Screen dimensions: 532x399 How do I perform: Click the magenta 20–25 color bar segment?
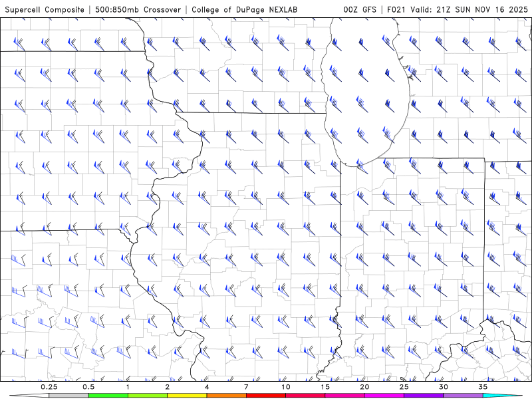pos(384,396)
